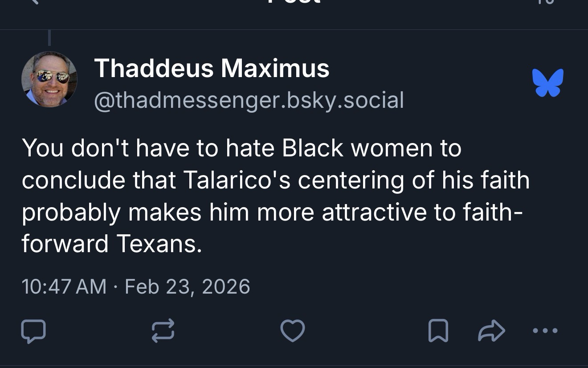Image resolution: width=588 pixels, height=368 pixels.
Task: Repost this post with the arrows icon
Action: click(x=163, y=331)
